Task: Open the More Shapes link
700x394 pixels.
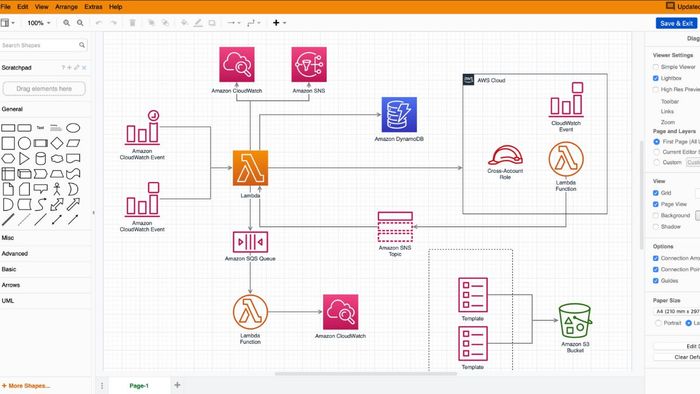Action: (26, 386)
